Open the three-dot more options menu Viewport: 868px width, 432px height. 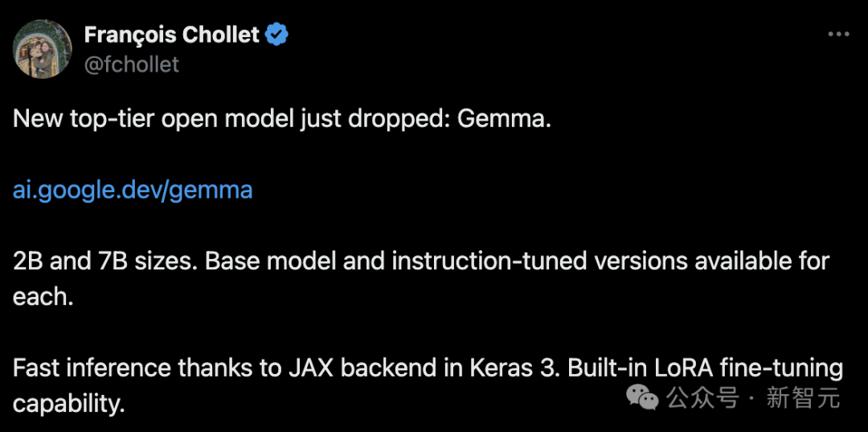tap(838, 35)
